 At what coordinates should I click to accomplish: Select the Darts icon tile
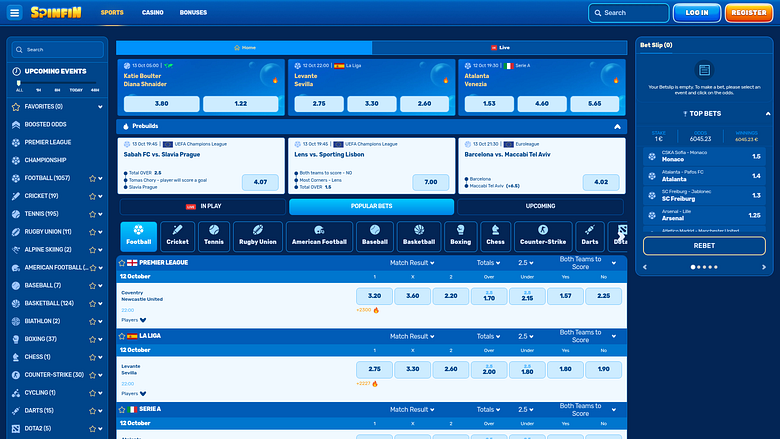[590, 236]
